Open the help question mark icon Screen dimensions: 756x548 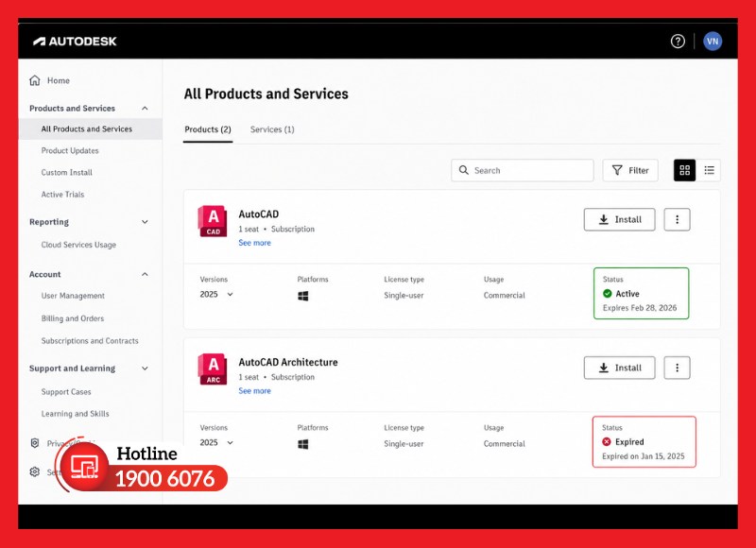(x=678, y=42)
